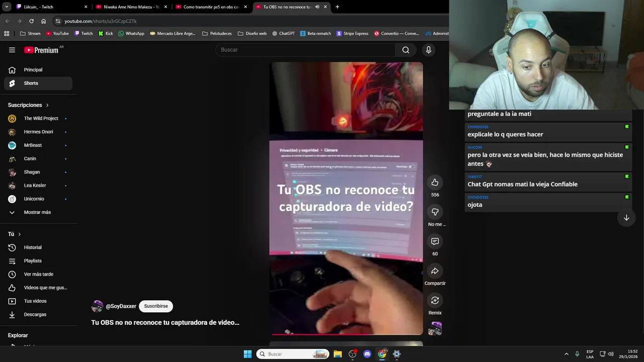This screenshot has width=644, height=362.
Task: Reload the page in Chrome
Action: (31, 21)
